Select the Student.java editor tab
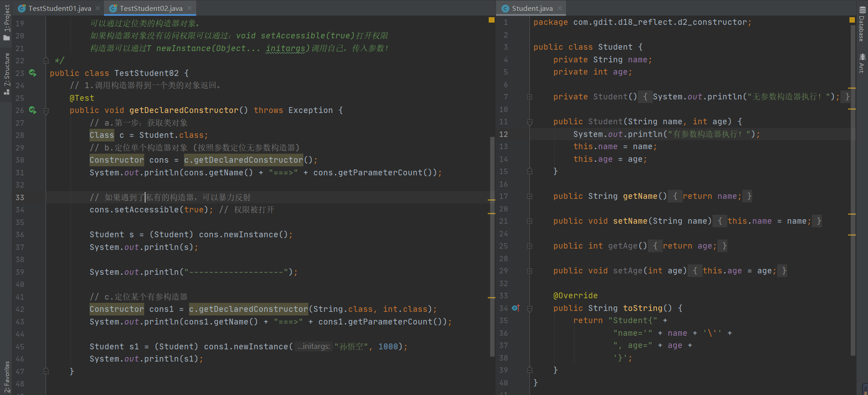 pyautogui.click(x=532, y=8)
